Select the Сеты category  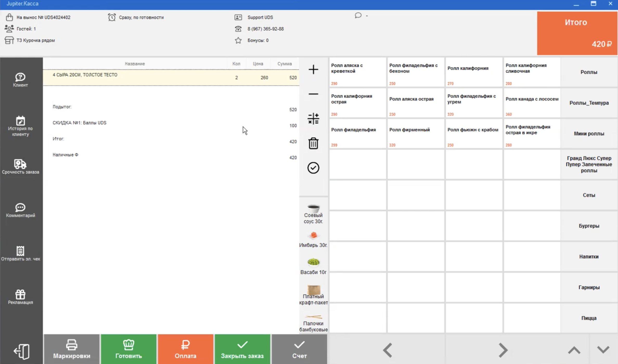point(589,195)
